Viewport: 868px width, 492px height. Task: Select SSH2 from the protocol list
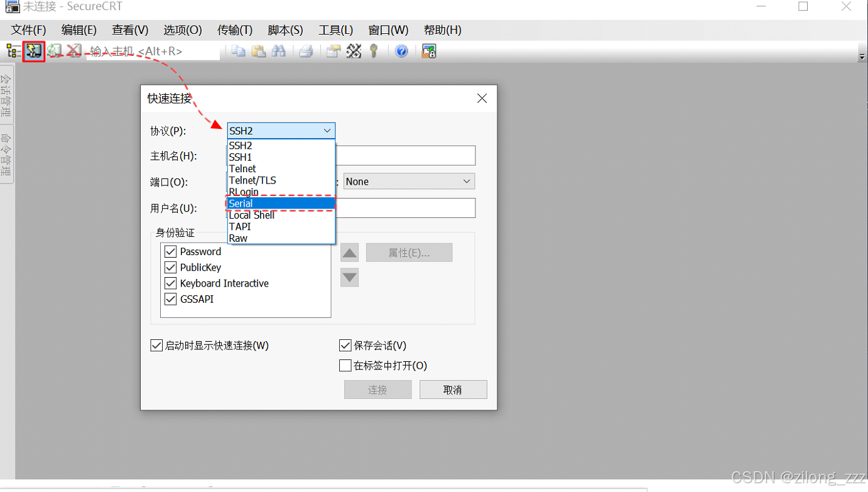[x=281, y=146]
